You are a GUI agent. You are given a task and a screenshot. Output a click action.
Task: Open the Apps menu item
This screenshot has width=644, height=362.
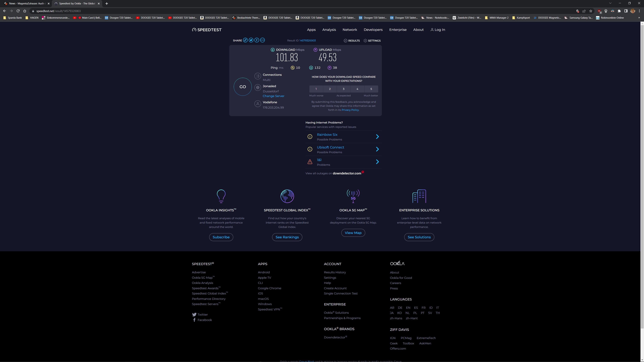point(311,30)
